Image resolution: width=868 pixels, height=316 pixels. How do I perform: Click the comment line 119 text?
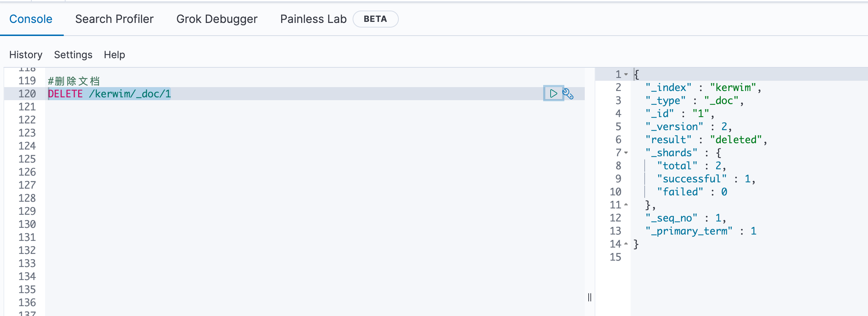click(74, 81)
